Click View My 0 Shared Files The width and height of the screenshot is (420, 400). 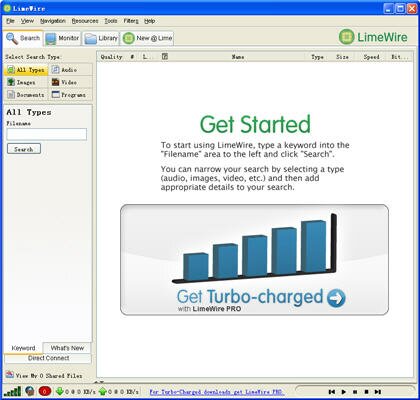(49, 376)
